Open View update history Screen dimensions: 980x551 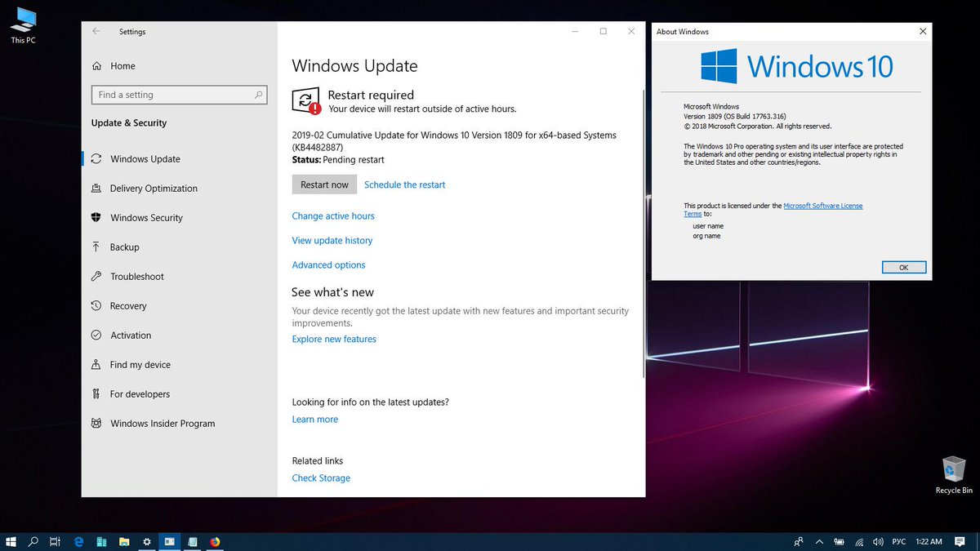[x=332, y=241]
